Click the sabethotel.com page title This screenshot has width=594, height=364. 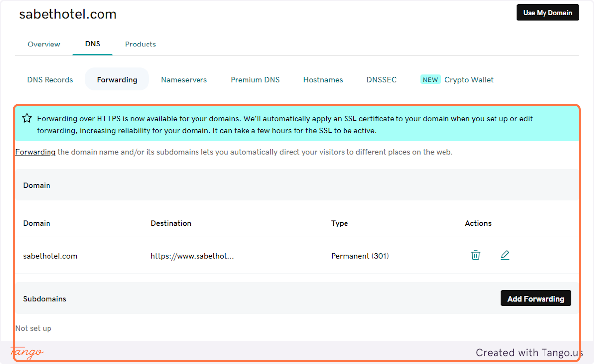(x=68, y=14)
